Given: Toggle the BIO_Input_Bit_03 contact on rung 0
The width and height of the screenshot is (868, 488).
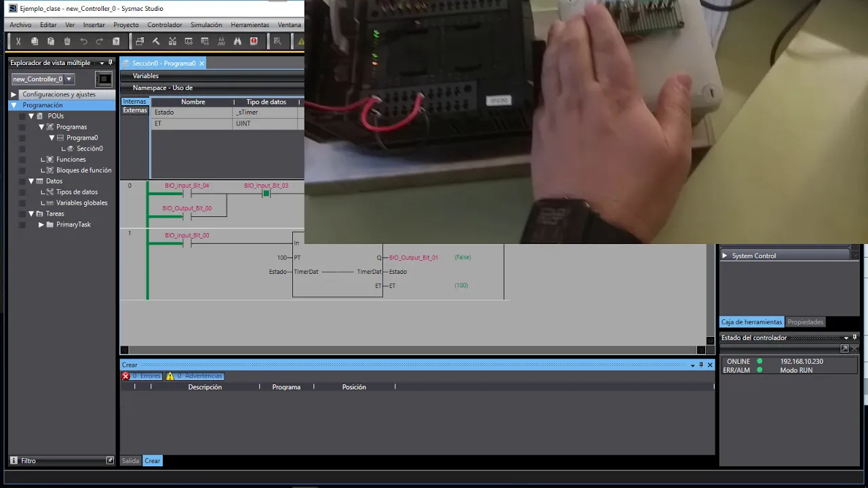Looking at the screenshot, I should (266, 194).
